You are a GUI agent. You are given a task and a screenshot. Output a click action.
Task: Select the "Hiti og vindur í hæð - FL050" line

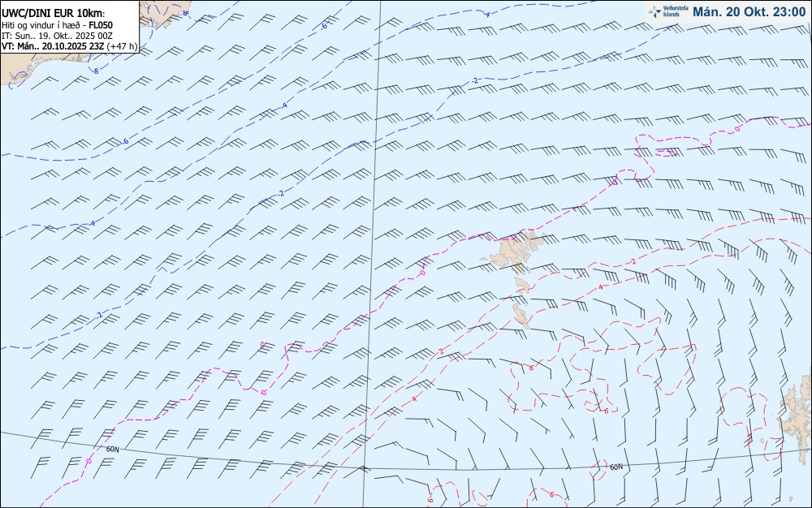(57, 25)
